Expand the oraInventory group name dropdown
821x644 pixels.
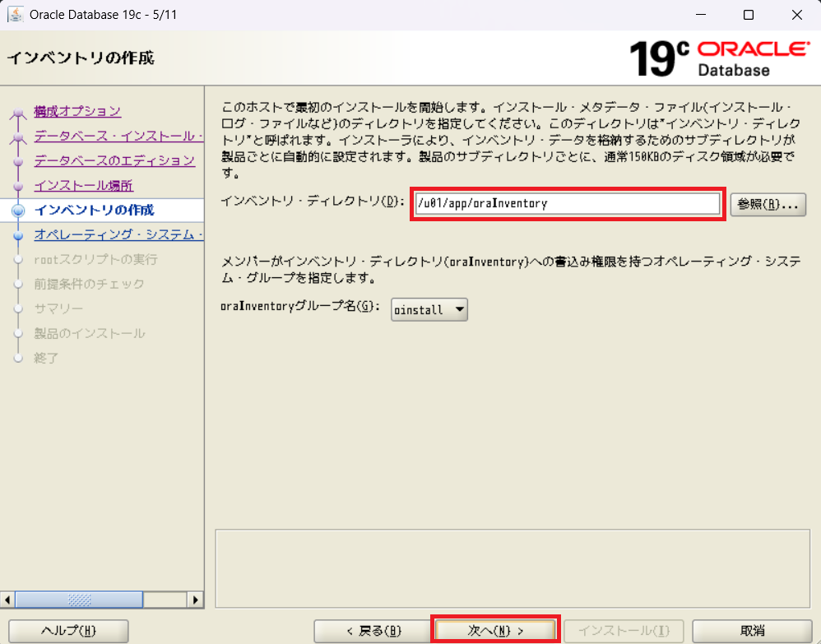[429, 309]
